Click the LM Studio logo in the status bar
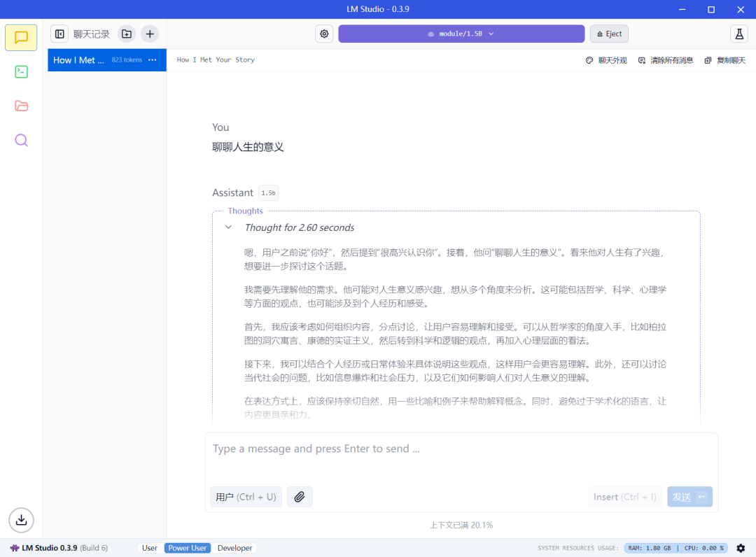This screenshot has height=557, width=756. click(15, 548)
